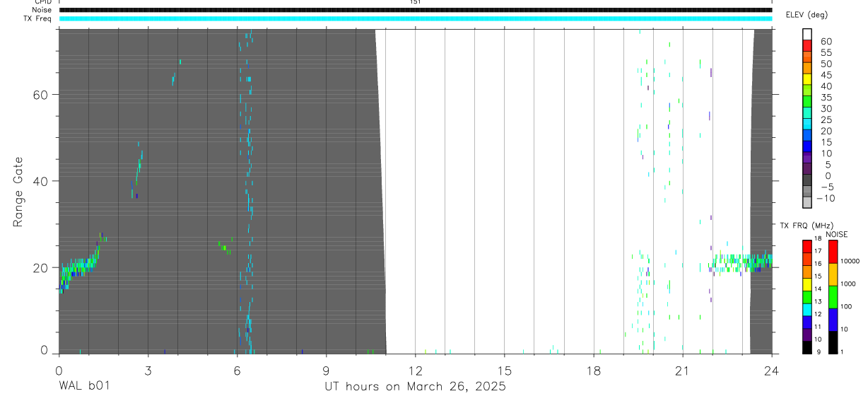Screen dimensions: 868x401
Task: Click the '17' value in the TX FRQ legend
Action: (818, 251)
